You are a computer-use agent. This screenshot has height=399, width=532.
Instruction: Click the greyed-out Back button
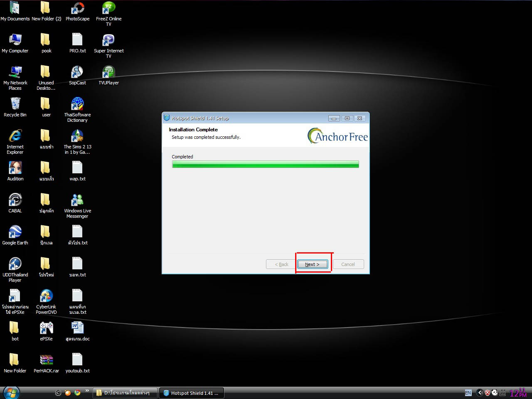(x=281, y=264)
